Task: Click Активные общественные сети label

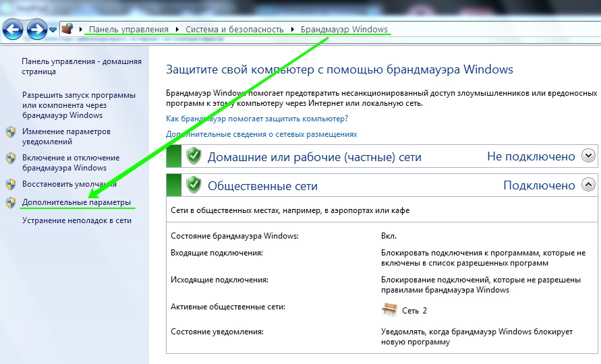Action: pos(228,307)
